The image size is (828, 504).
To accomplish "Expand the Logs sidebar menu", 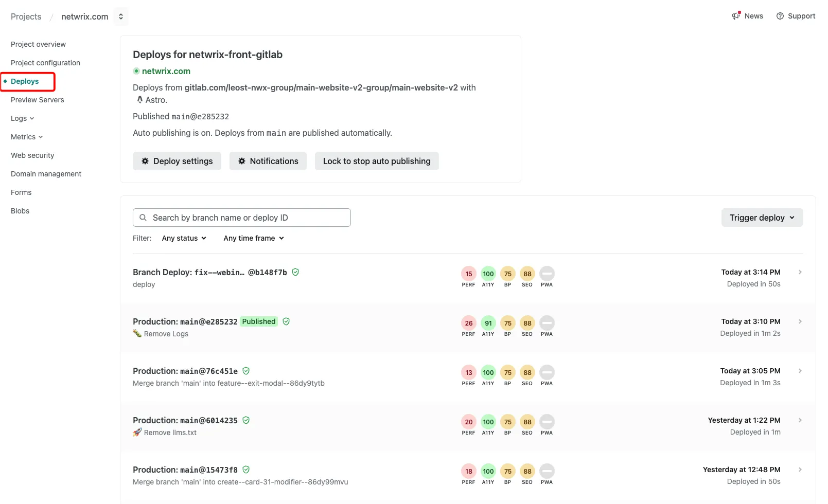I will coord(22,118).
